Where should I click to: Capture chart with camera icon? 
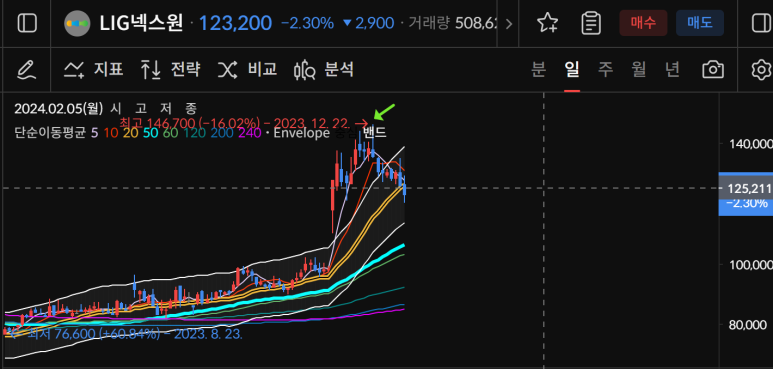pyautogui.click(x=713, y=70)
